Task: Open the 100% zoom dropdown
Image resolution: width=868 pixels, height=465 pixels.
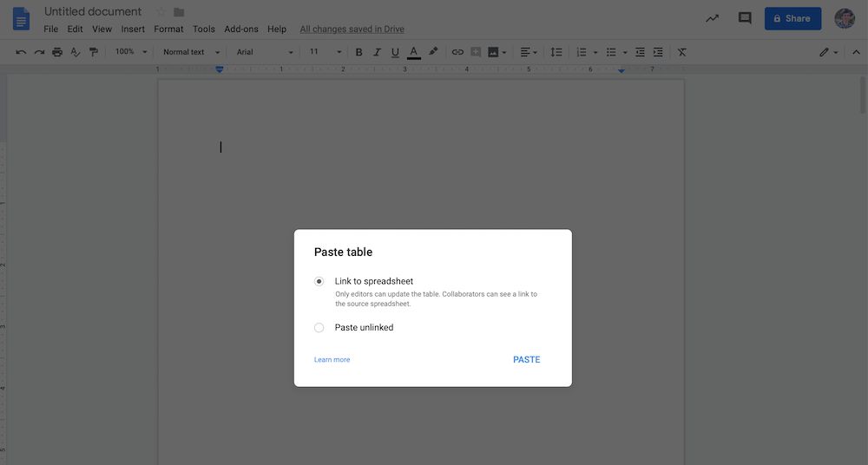Action: (131, 52)
